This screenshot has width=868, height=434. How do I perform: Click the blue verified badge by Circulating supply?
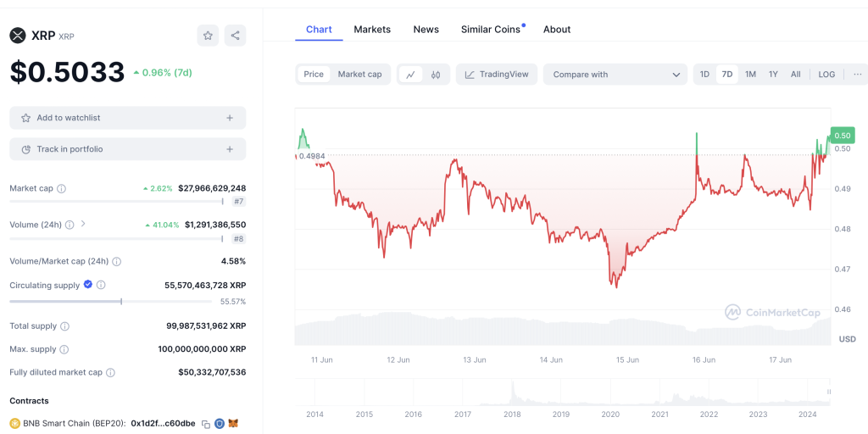88,285
